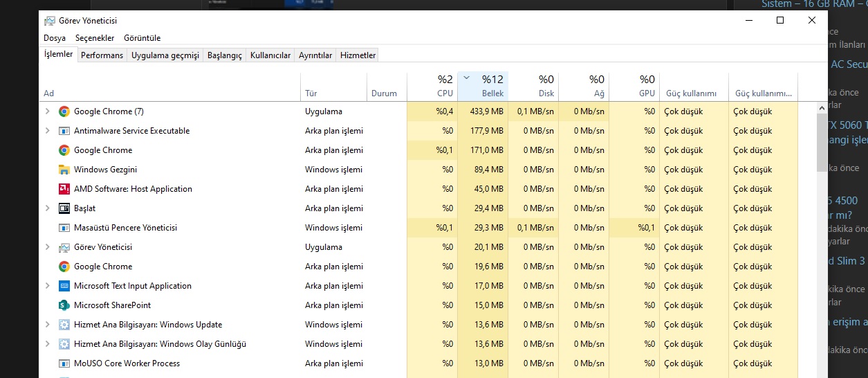Viewport: 868px width, 378px height.
Task: Select the MoUSO Core Worker Process name
Action: click(127, 363)
